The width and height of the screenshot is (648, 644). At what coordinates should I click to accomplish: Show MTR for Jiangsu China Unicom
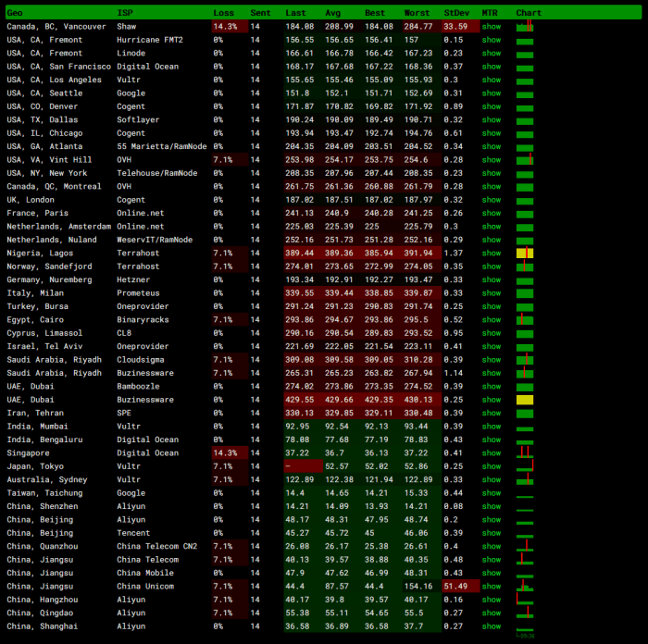coord(492,586)
